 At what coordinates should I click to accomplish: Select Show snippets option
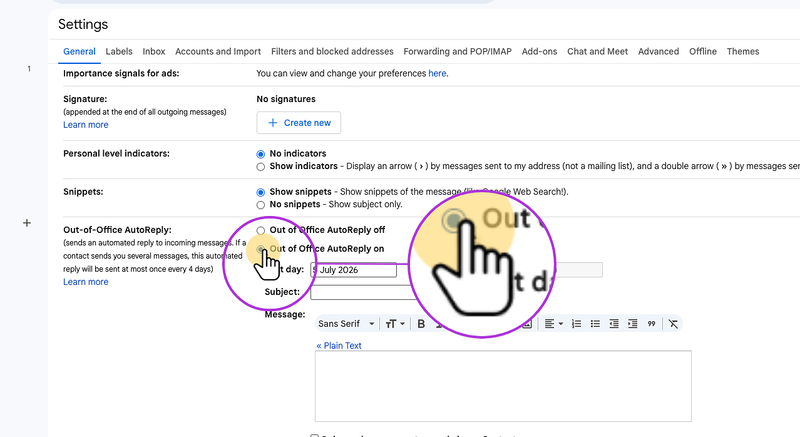261,192
